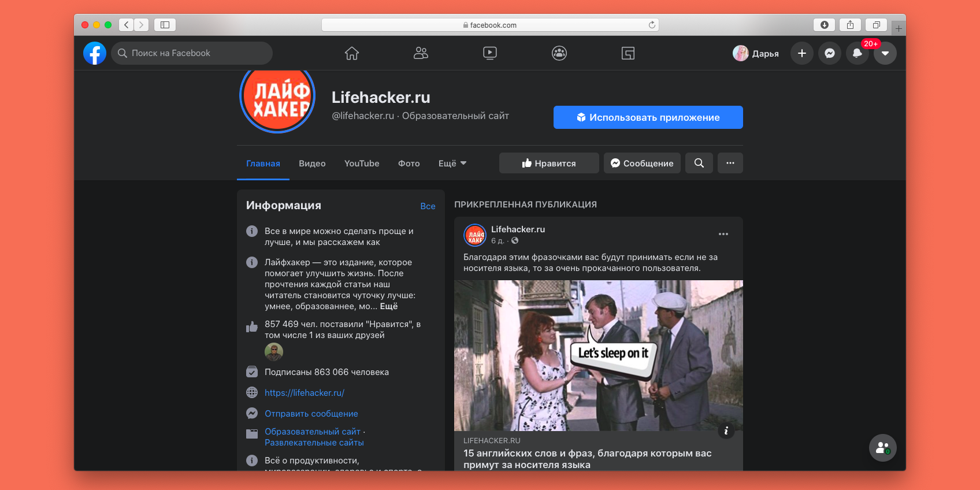Open the Messenger icon in the header

click(829, 53)
